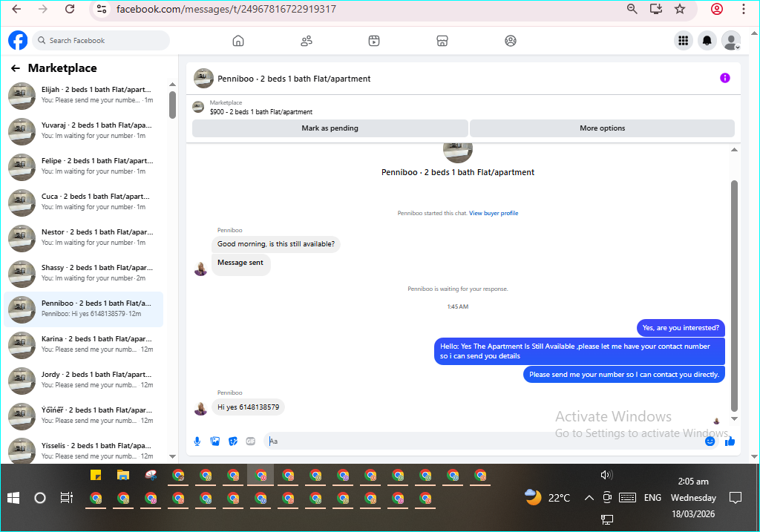Open the emoji picker
This screenshot has height=532, width=760.
710,441
